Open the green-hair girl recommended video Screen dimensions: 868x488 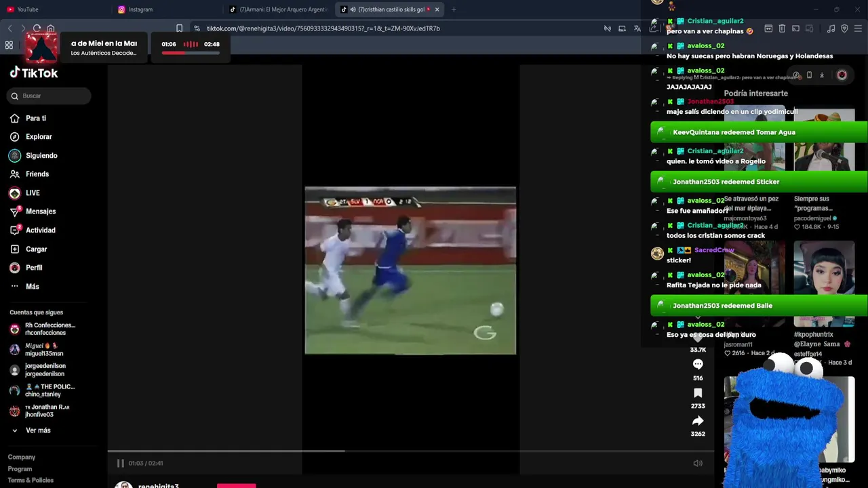pyautogui.click(x=824, y=284)
